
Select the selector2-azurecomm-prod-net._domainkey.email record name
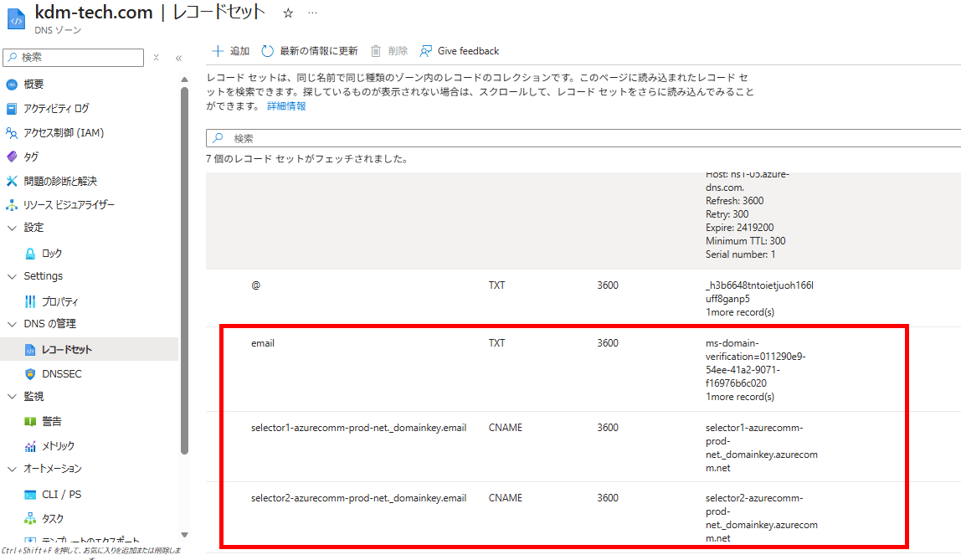[358, 498]
